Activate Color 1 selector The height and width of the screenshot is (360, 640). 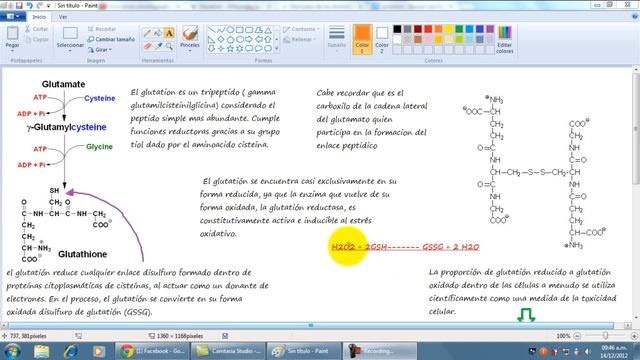[362, 40]
